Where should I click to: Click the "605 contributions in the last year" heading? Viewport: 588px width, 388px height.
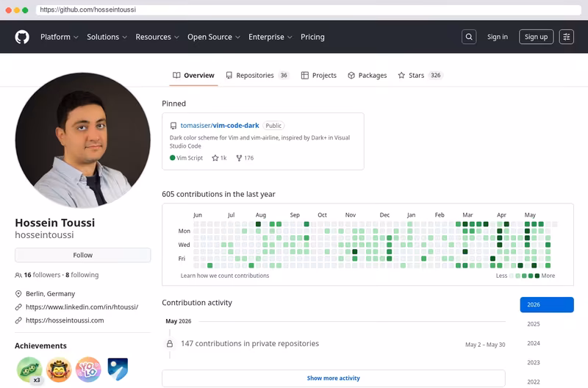[x=218, y=194]
